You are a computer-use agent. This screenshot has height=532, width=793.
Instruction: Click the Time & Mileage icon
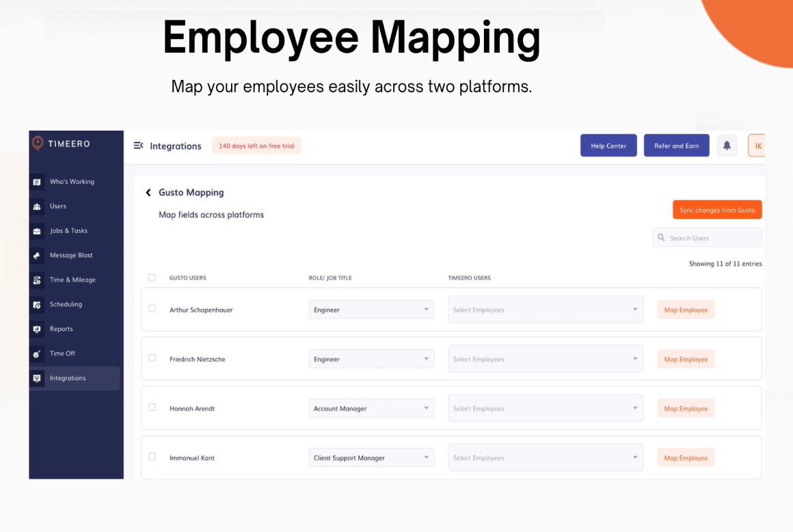point(37,280)
